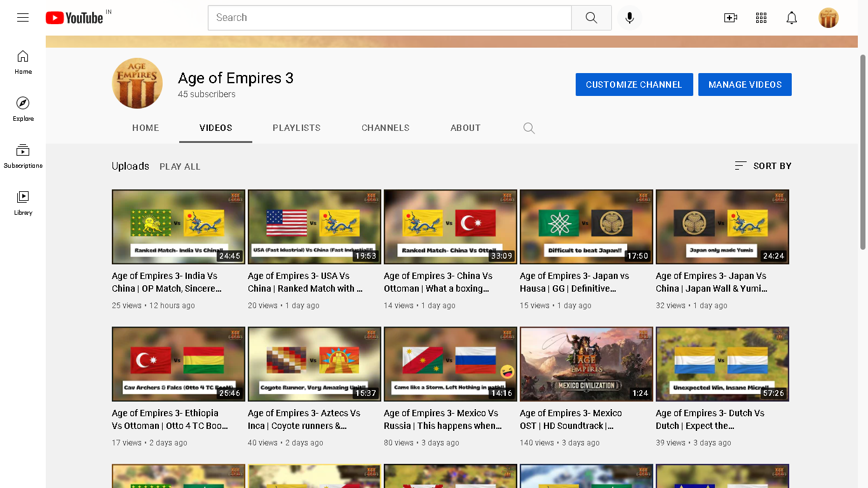Open the notifications bell
Viewport: 868px width, 488px height.
(792, 18)
